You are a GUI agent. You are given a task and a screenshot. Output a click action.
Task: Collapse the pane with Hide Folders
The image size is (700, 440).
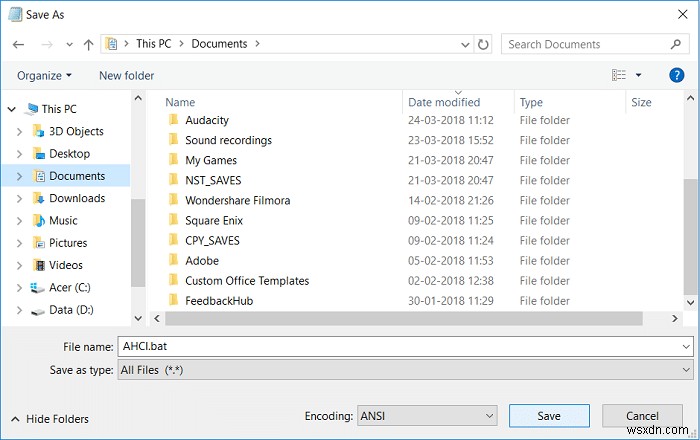point(50,419)
